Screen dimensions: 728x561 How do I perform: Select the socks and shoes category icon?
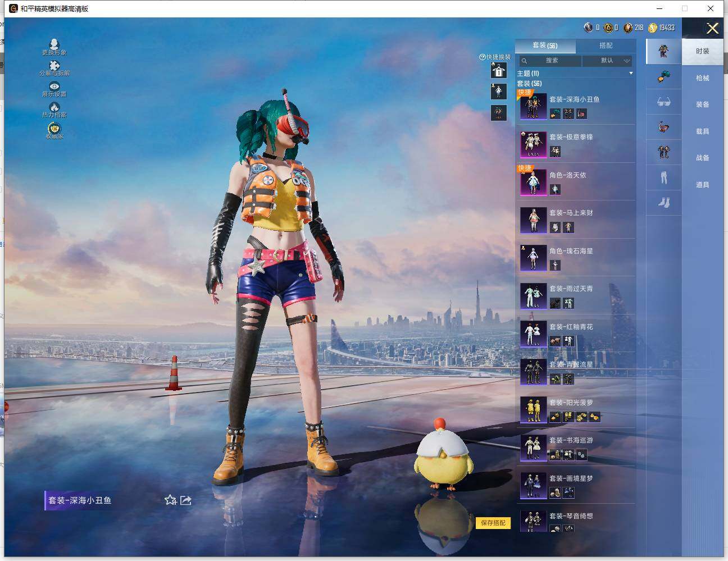[x=663, y=203]
